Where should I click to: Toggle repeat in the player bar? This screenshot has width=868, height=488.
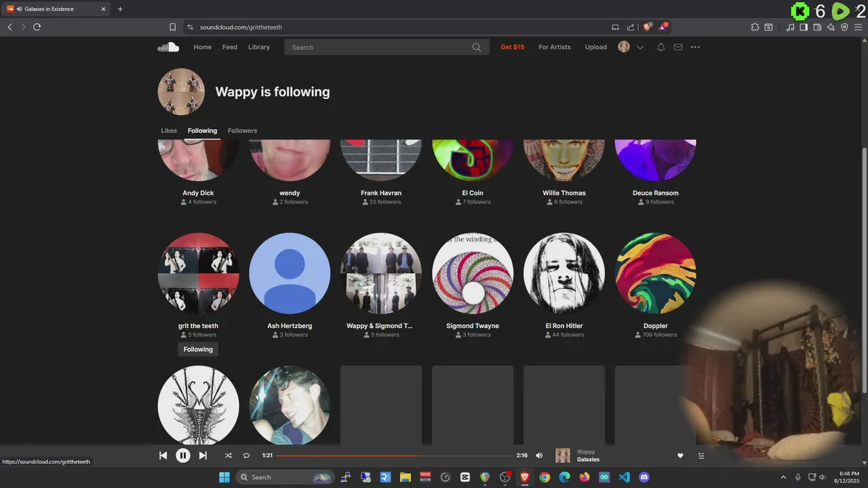[246, 455]
